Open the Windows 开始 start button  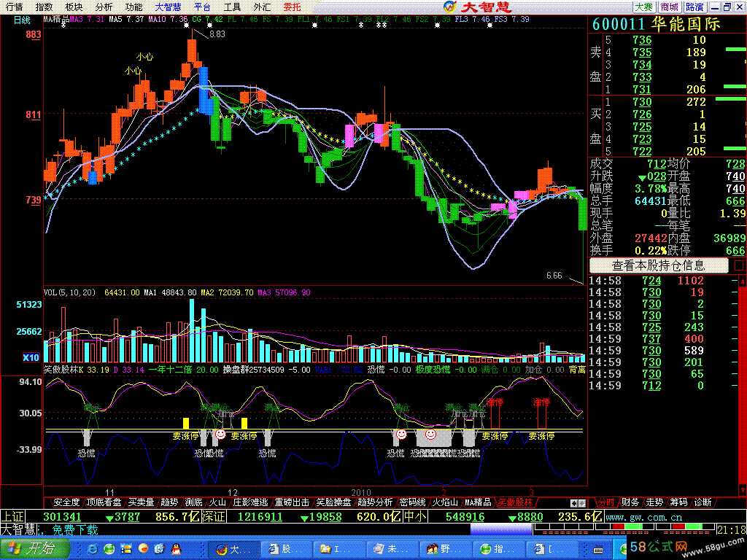pyautogui.click(x=35, y=549)
